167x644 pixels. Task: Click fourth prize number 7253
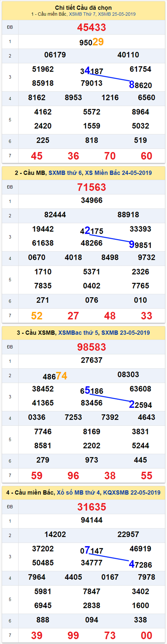point(73,417)
